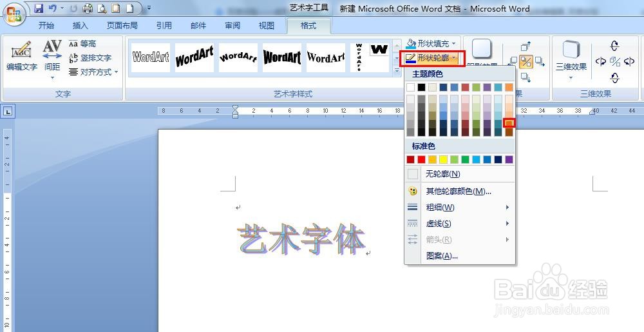Tilt 3-D effect up icon

pos(614,45)
